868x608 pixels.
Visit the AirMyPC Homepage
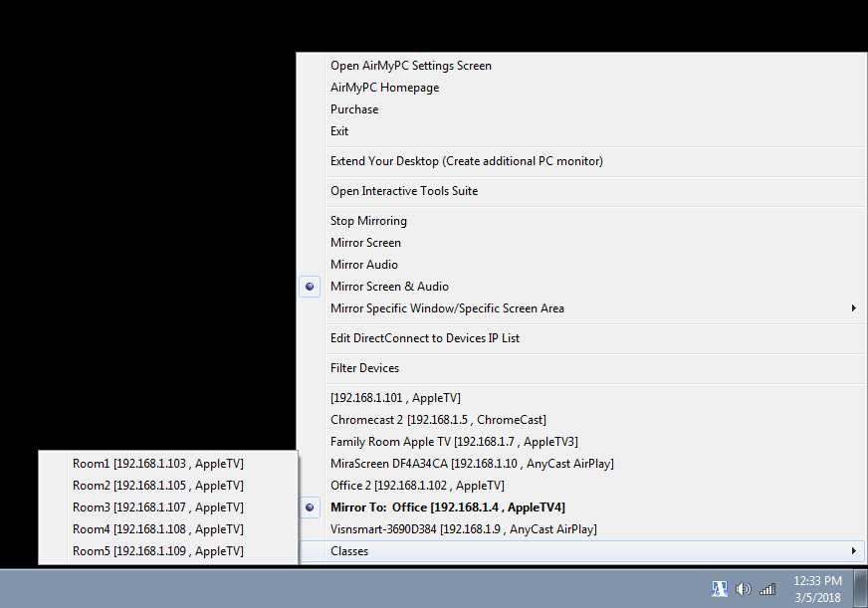click(384, 88)
